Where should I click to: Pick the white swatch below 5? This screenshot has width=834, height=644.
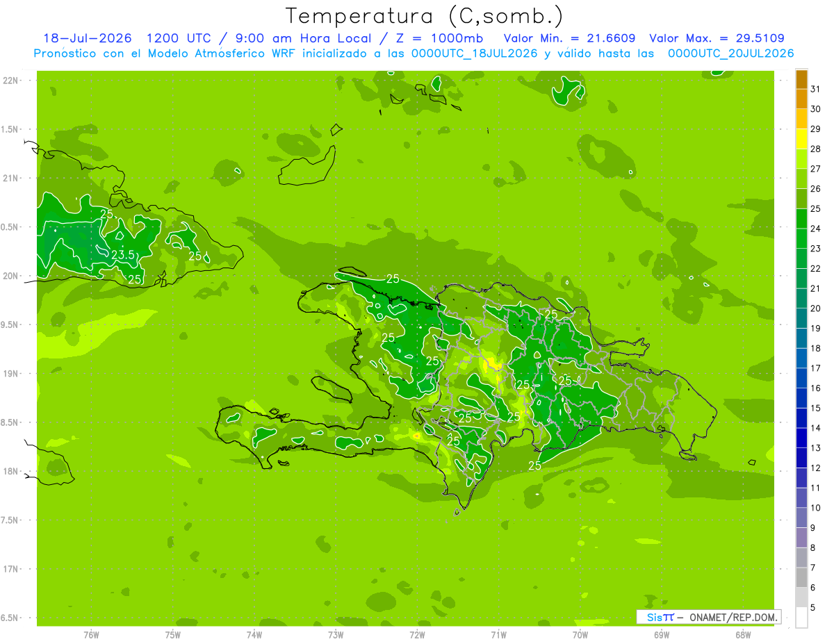801,618
